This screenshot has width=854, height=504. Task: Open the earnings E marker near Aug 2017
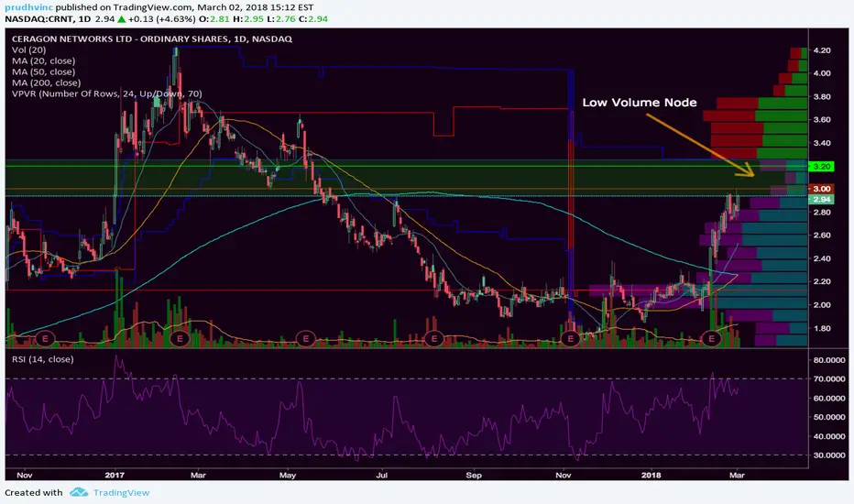click(x=434, y=339)
